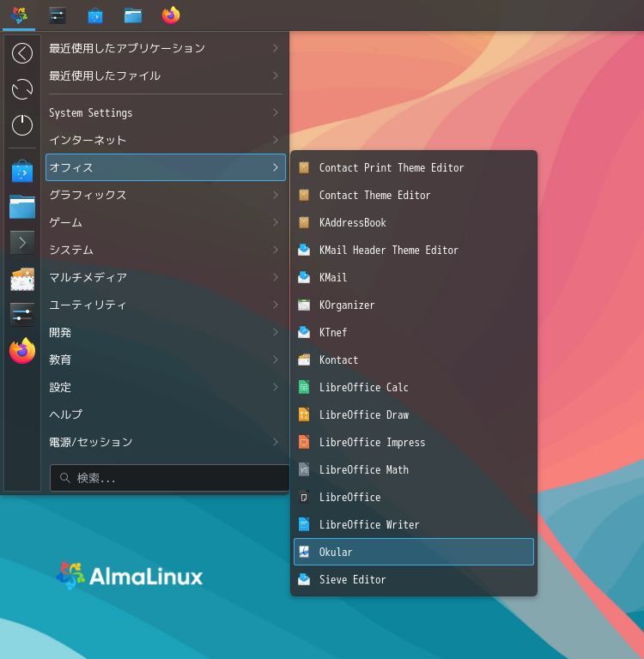
Task: Expand the システム submenu arrow
Action: [276, 250]
